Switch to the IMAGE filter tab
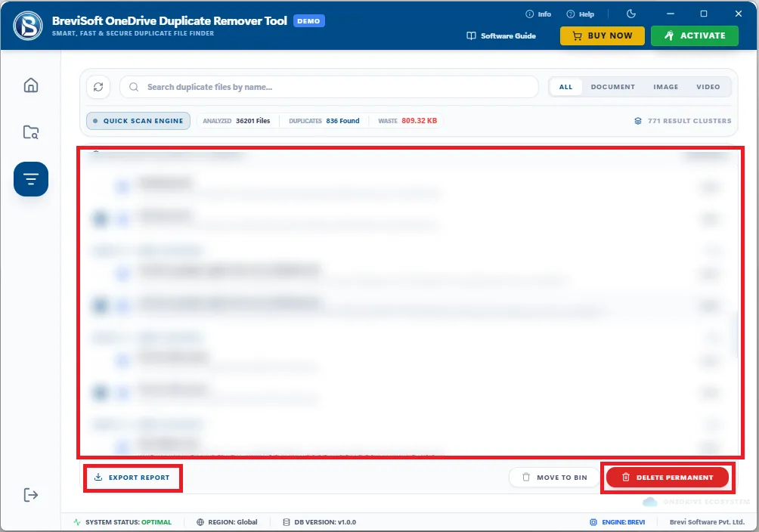The height and width of the screenshot is (532, 759). pyautogui.click(x=665, y=87)
